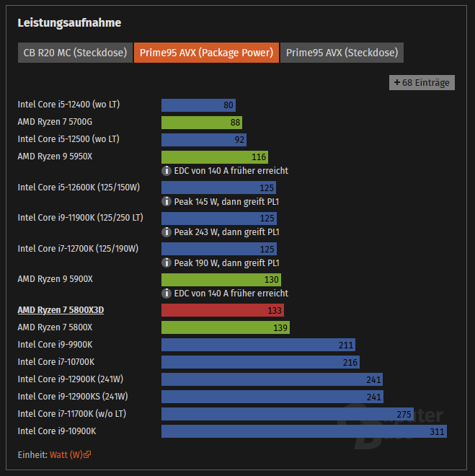This screenshot has height=476, width=475.
Task: Click the Ryzen 7 5800X bar showing 139
Action: pos(226,327)
